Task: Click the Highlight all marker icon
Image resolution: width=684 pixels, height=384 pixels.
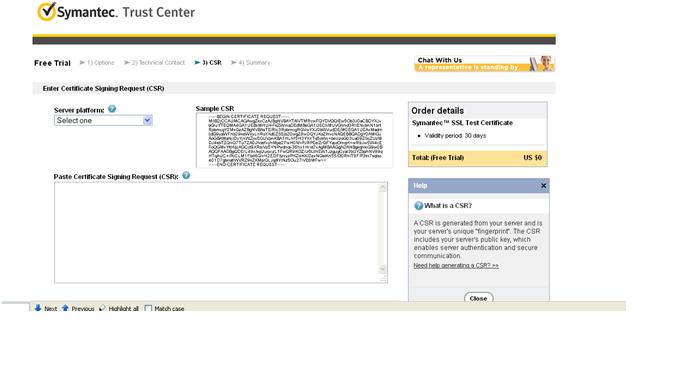Action: click(x=103, y=308)
